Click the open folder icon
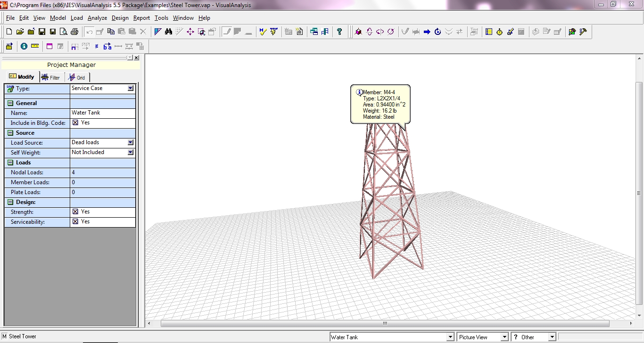644x343 pixels. [20, 32]
